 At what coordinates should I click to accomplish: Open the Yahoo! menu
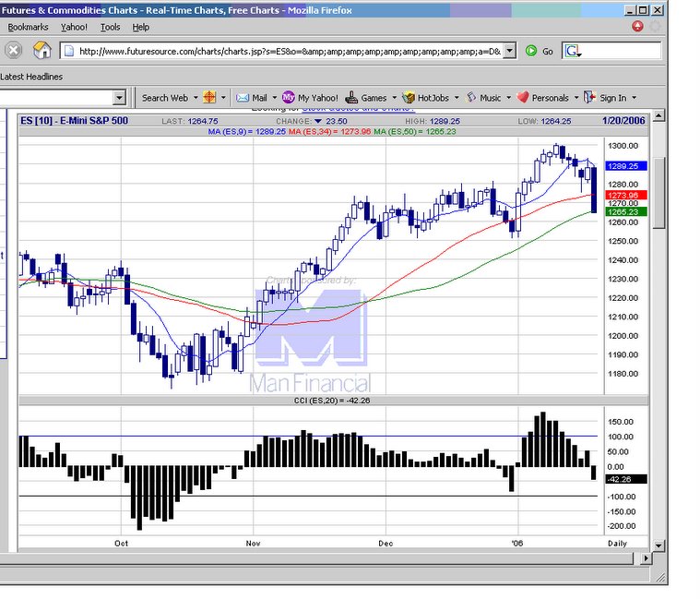(x=74, y=28)
